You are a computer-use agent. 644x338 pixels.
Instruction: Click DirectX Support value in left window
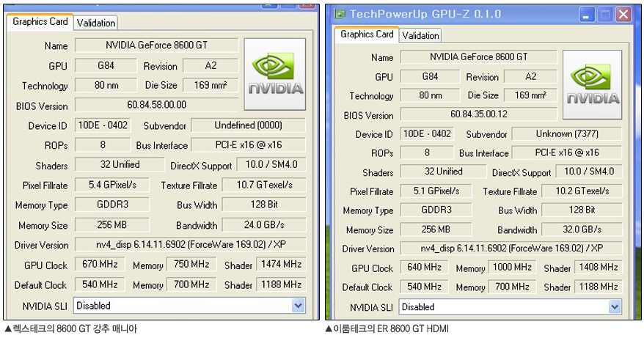coord(271,165)
